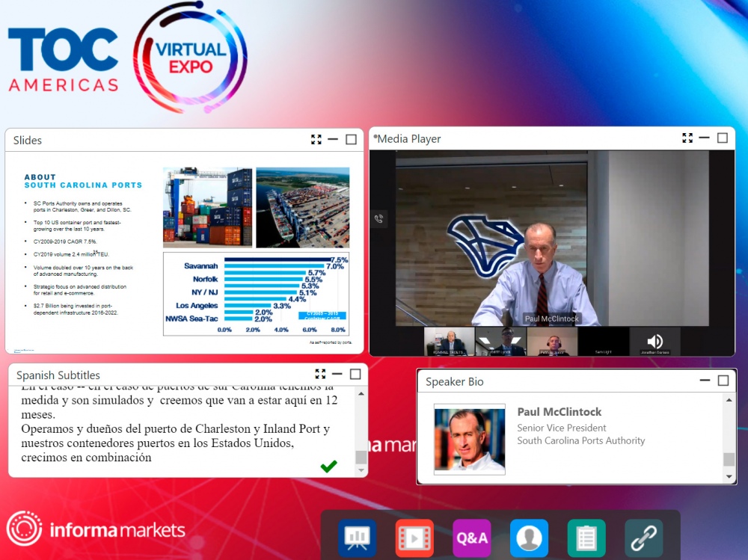Click South Carolina Ports Authority text
Screen dimensions: 748x560
click(x=581, y=441)
